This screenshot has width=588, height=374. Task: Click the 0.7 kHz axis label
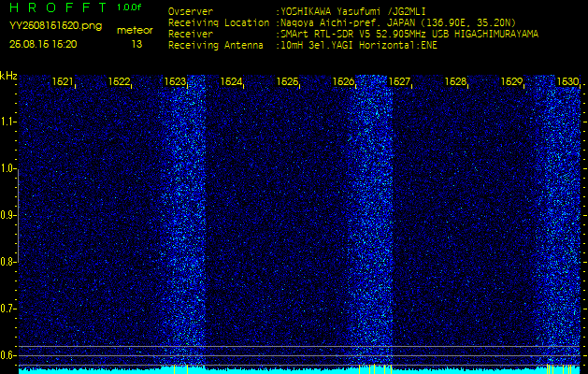pyautogui.click(x=7, y=309)
